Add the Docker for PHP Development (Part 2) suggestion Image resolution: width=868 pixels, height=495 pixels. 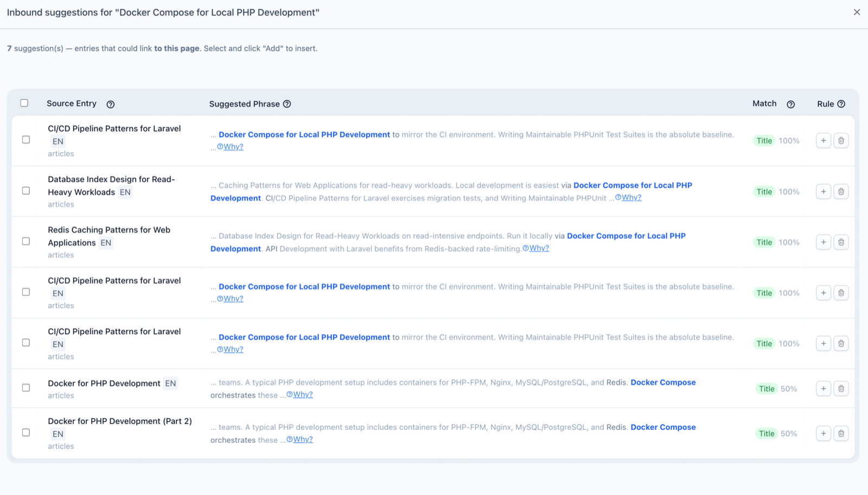tap(824, 434)
